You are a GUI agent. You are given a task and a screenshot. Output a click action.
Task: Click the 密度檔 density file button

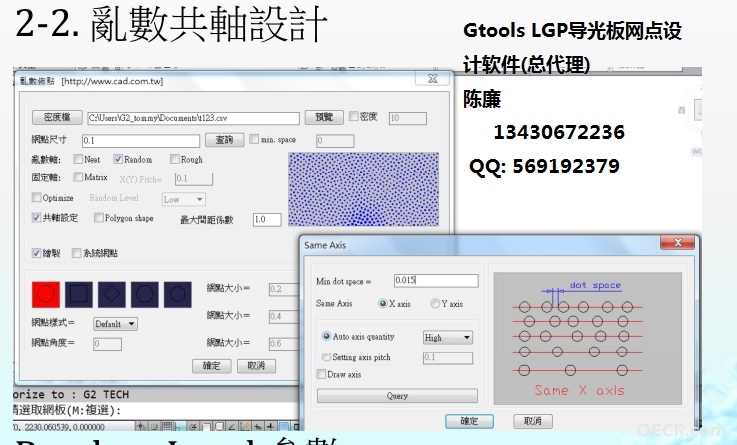point(57,117)
